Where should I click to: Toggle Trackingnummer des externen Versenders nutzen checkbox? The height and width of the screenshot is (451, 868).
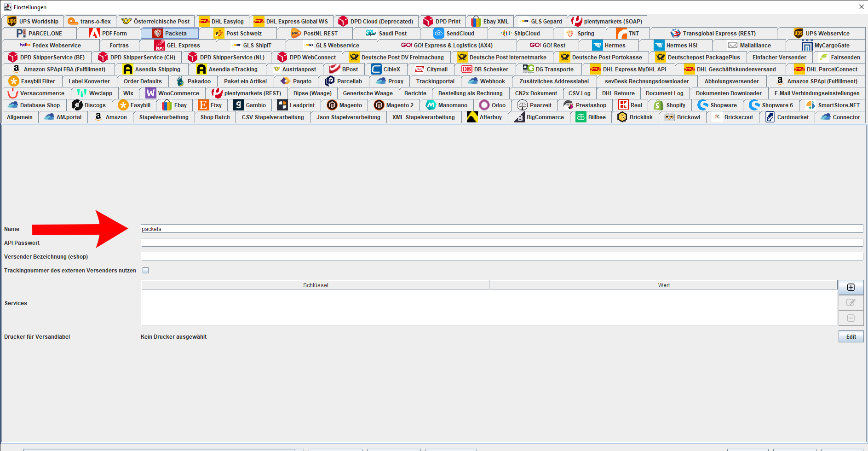click(x=145, y=271)
